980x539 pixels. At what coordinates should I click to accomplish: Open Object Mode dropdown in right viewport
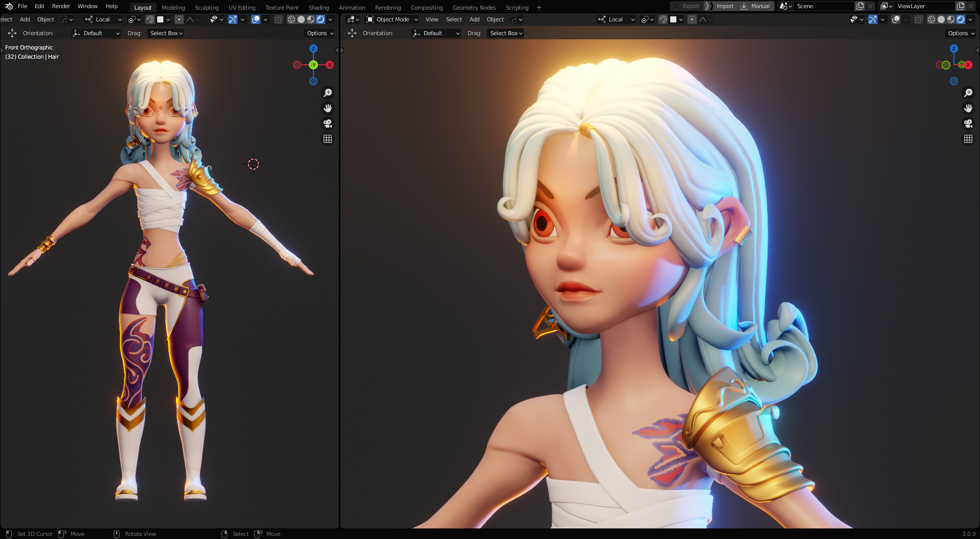pos(392,19)
